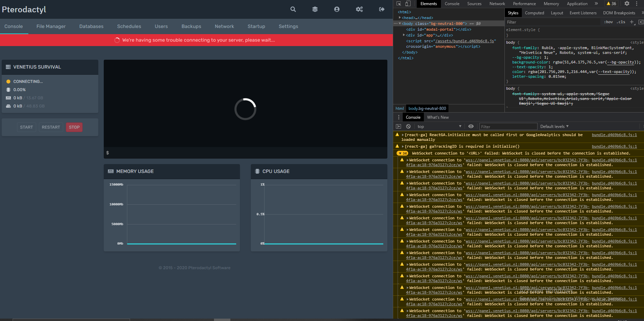Open the account user icon
This screenshot has height=321, width=644.
tap(337, 9)
